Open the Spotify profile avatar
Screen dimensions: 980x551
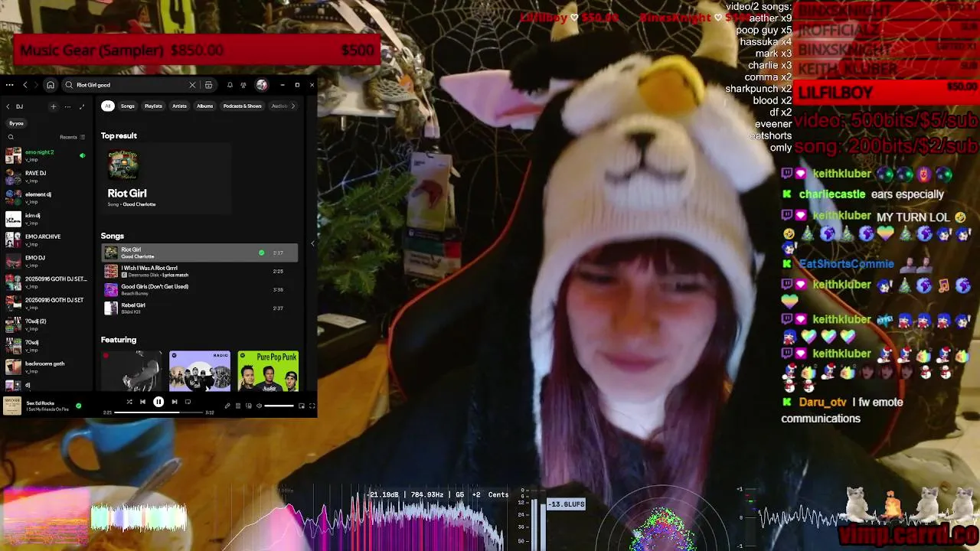262,85
